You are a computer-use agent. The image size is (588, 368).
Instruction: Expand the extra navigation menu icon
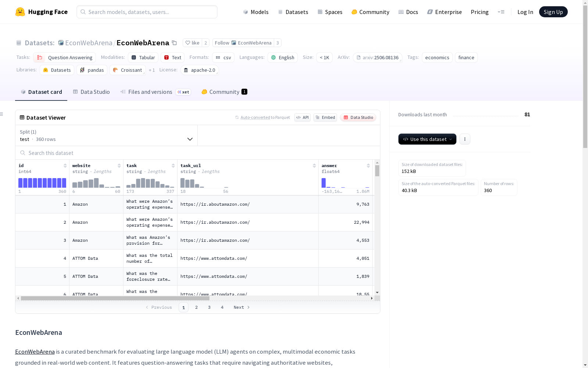[501, 12]
